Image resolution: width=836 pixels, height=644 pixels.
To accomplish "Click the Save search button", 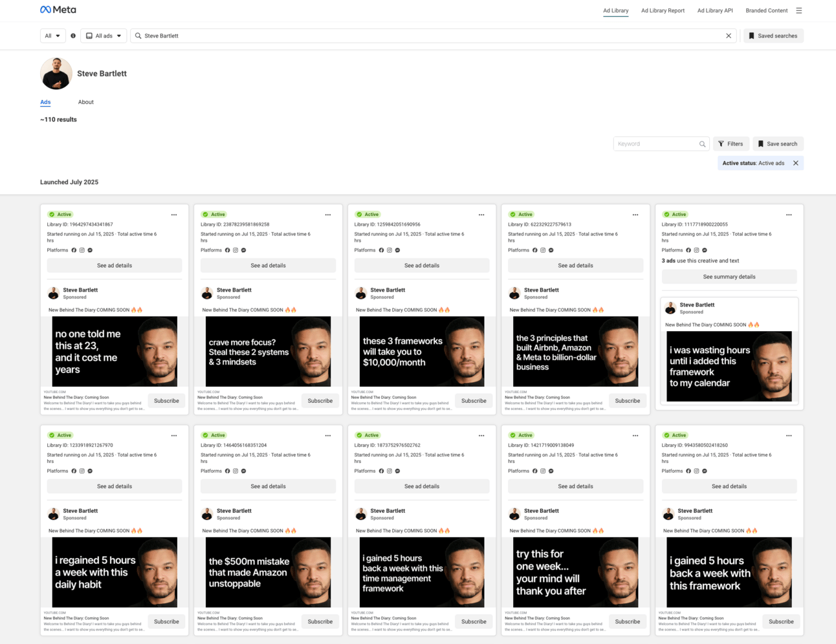I will point(777,144).
